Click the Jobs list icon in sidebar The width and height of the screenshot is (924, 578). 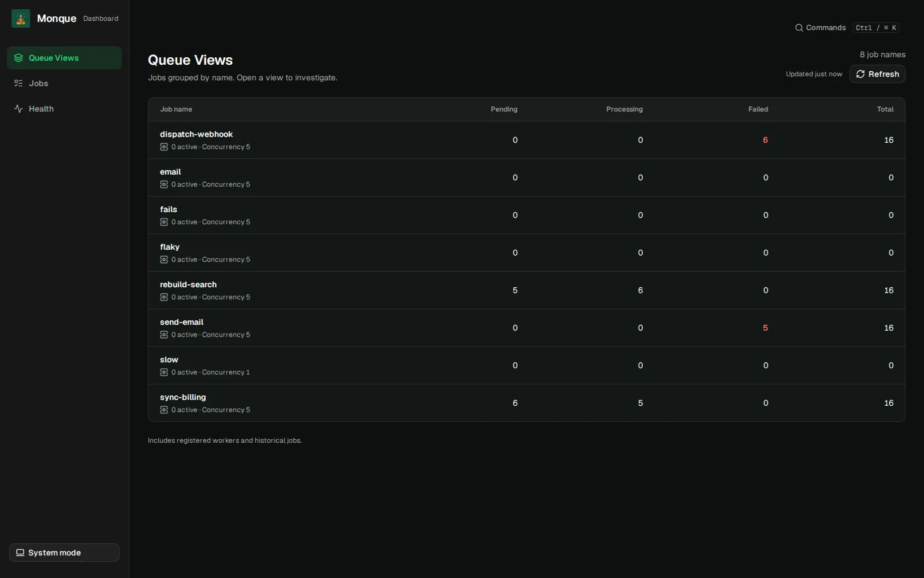pos(18,83)
